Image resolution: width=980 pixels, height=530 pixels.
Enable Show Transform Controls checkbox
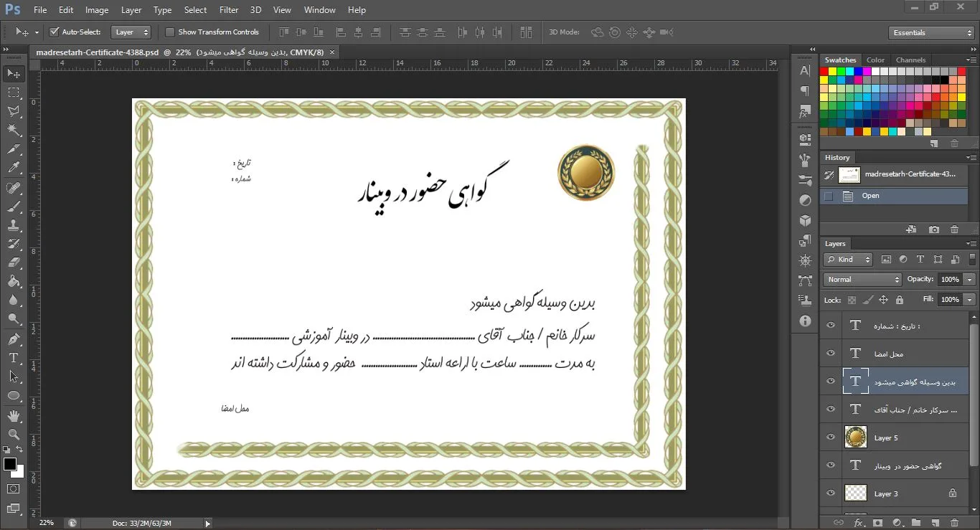tap(170, 32)
